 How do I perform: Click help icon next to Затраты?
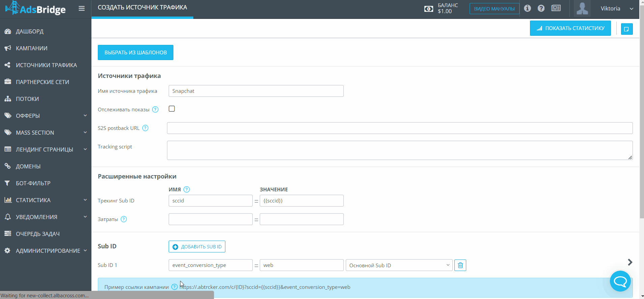click(x=124, y=219)
